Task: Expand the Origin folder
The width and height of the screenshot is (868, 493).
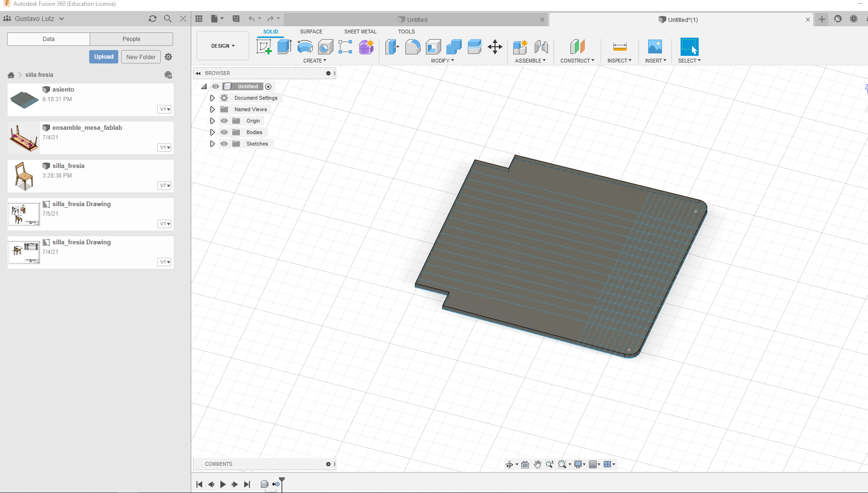Action: tap(212, 121)
